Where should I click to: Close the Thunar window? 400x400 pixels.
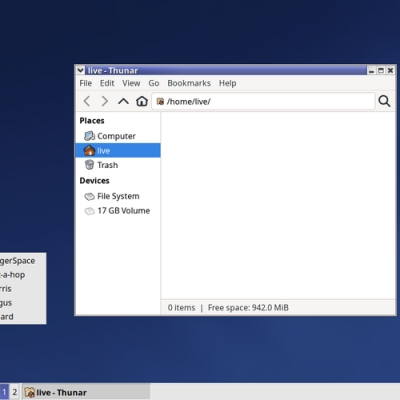click(391, 70)
